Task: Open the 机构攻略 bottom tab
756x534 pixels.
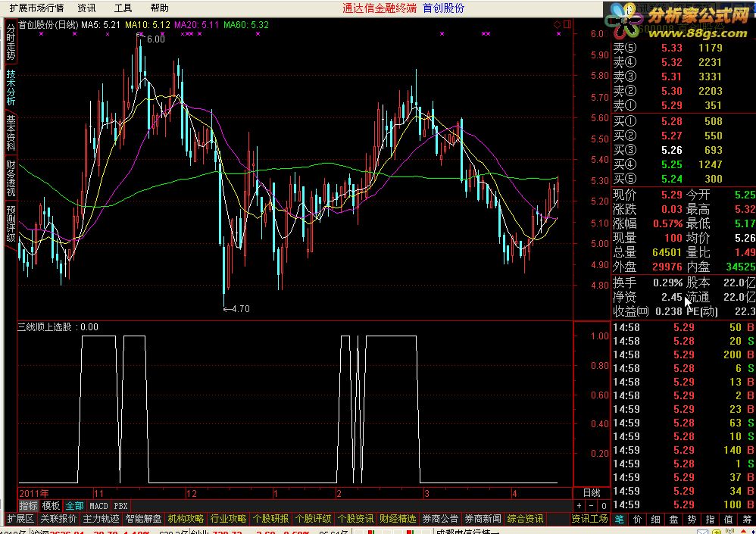Action: point(186,519)
